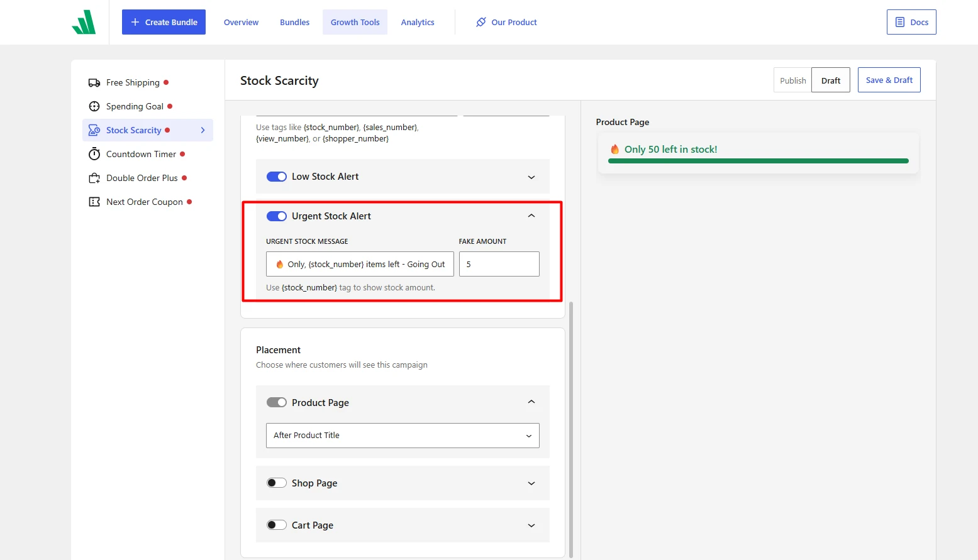Screen dimensions: 978x560
Task: Open the Our Product link
Action: point(506,22)
